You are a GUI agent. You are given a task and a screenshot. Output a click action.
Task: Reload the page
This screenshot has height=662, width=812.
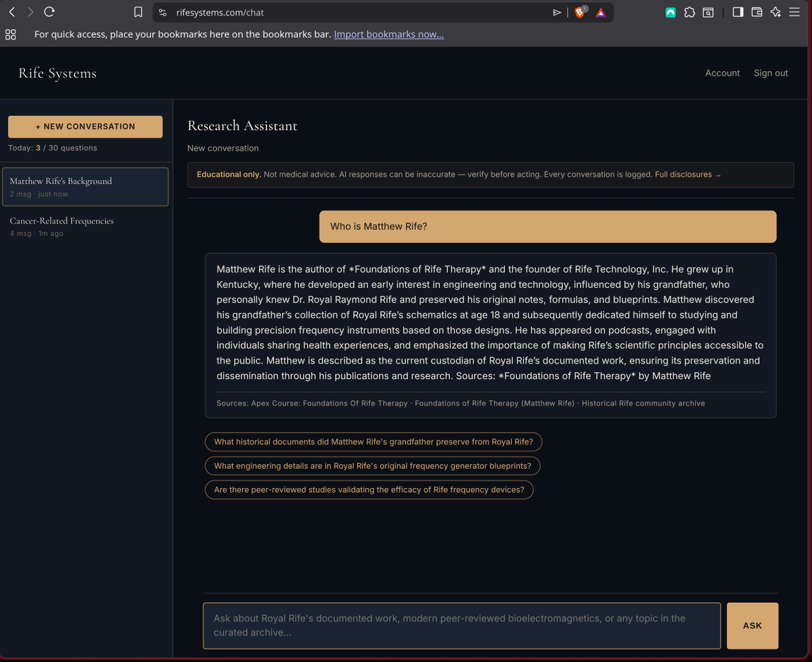[x=49, y=12]
